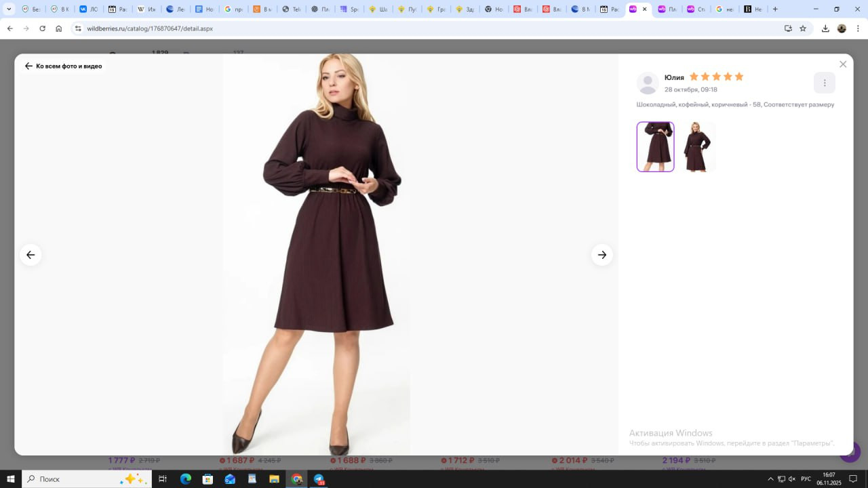868x488 pixels.
Task: Close the photo viewer with X icon
Action: pyautogui.click(x=843, y=64)
